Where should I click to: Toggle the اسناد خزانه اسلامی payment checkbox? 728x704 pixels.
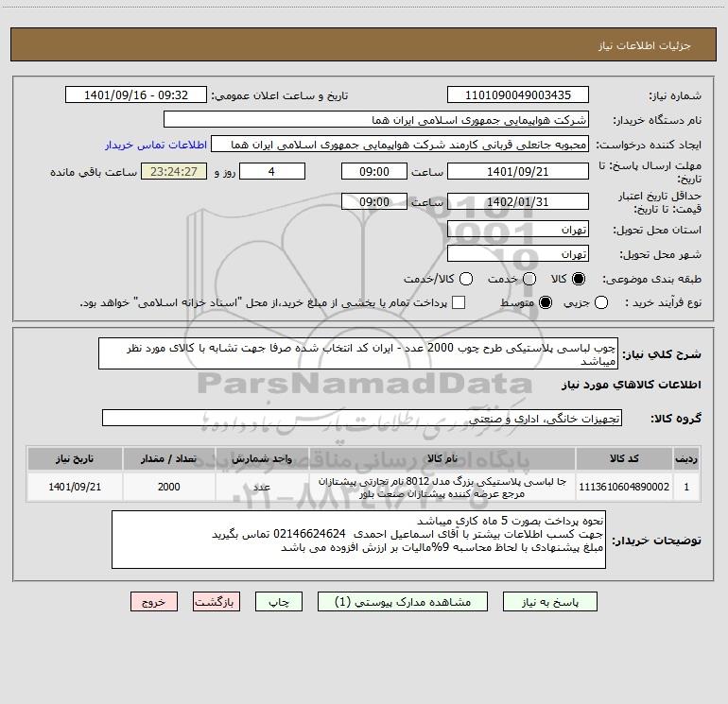click(459, 302)
